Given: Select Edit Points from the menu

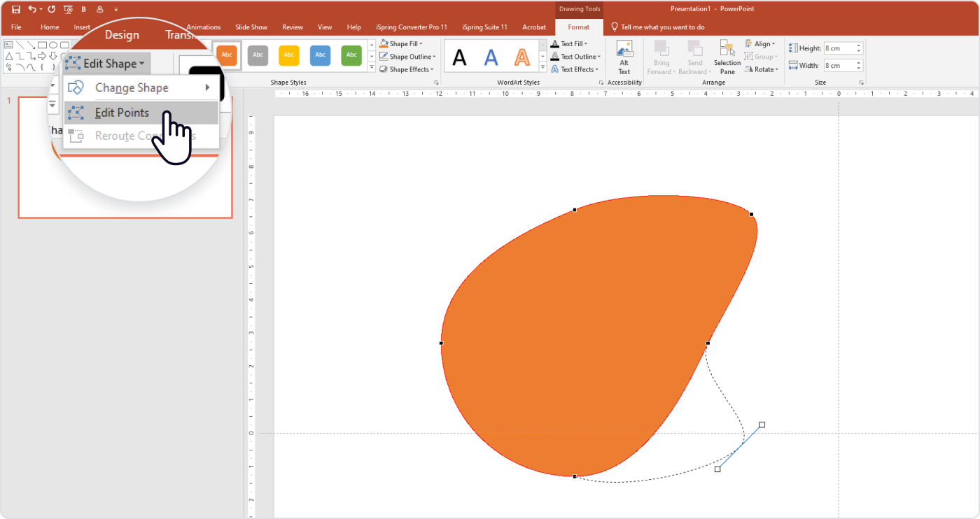Looking at the screenshot, I should coord(123,112).
